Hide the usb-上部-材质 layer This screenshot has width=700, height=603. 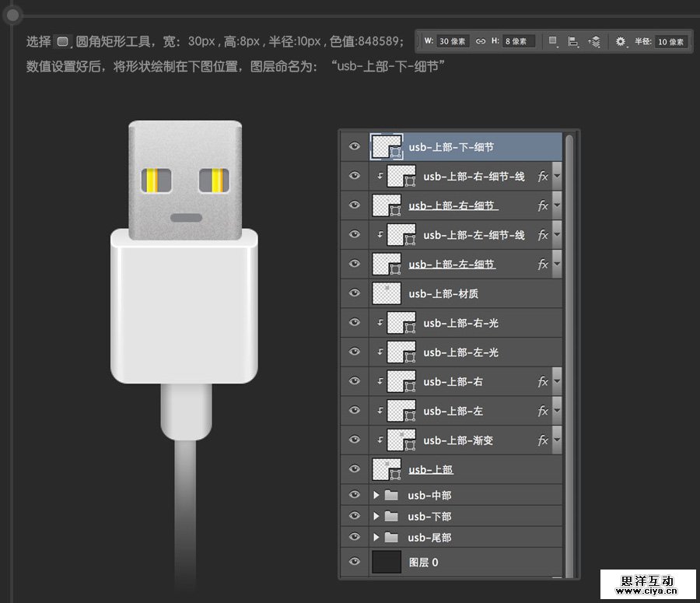coord(354,293)
